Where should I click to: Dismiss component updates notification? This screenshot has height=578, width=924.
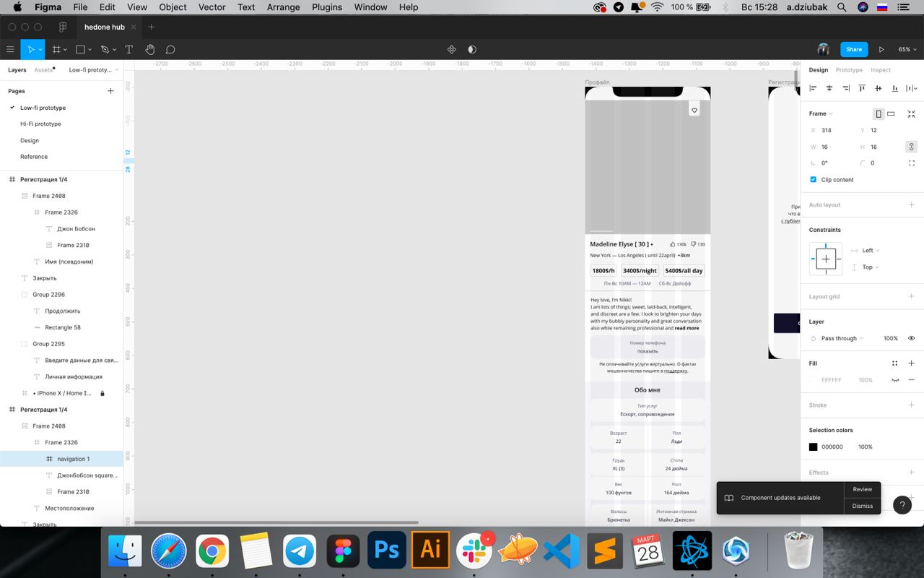[x=863, y=506]
